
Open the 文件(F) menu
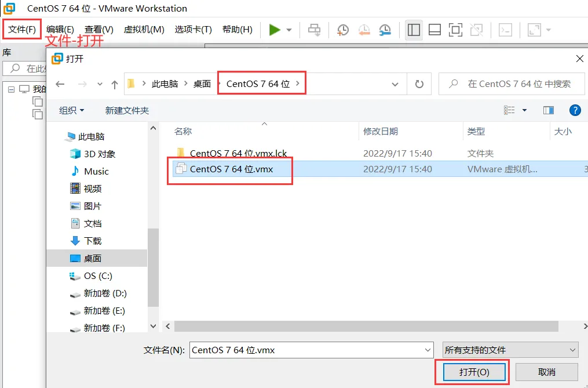(22, 30)
